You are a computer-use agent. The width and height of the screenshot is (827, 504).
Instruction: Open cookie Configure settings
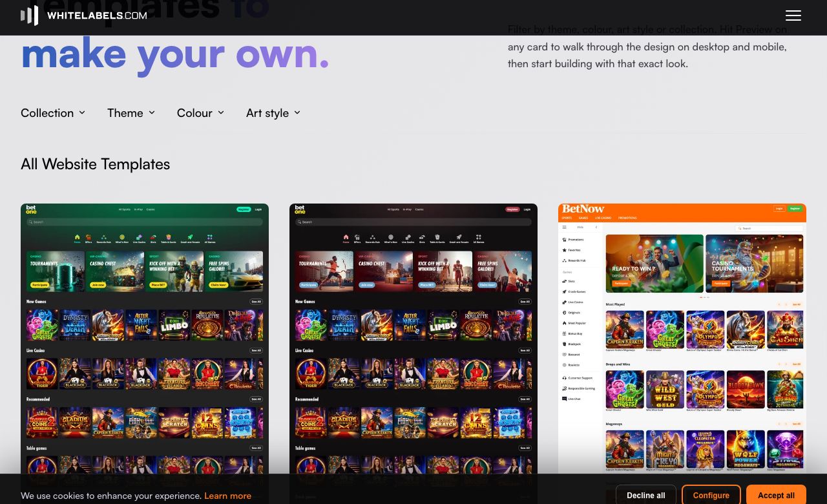(711, 495)
